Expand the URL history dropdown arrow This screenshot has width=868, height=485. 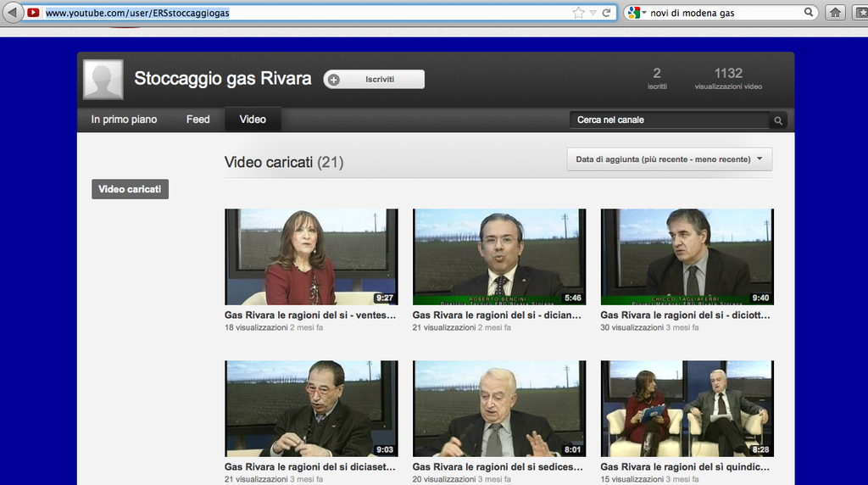click(593, 13)
